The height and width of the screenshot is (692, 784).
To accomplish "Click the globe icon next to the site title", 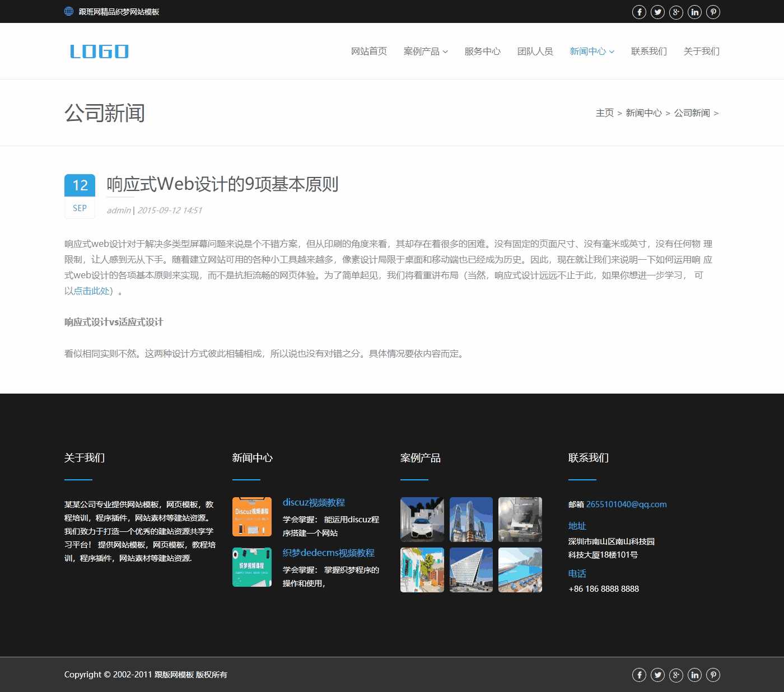I will 68,11.
